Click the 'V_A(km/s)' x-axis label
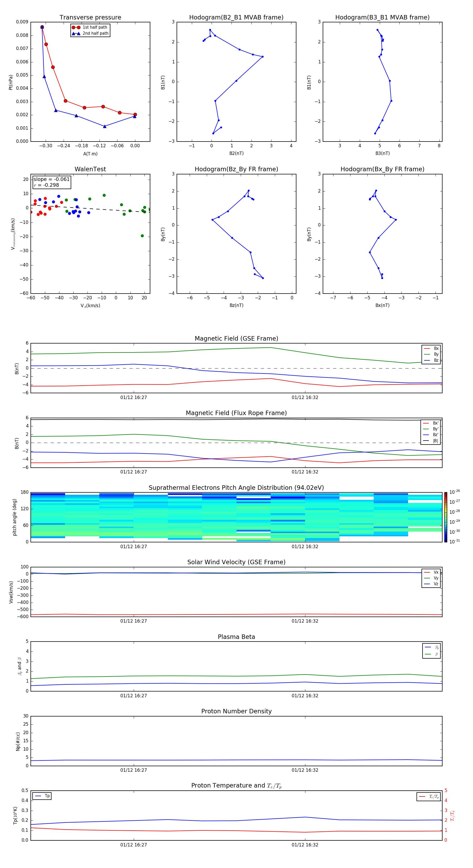Image resolution: width=473 pixels, height=868 pixels. tap(90, 306)
